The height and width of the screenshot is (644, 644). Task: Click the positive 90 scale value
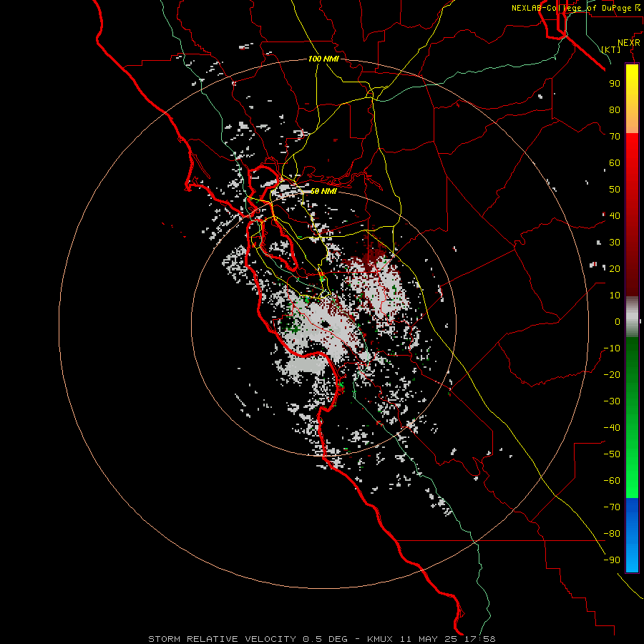615,84
